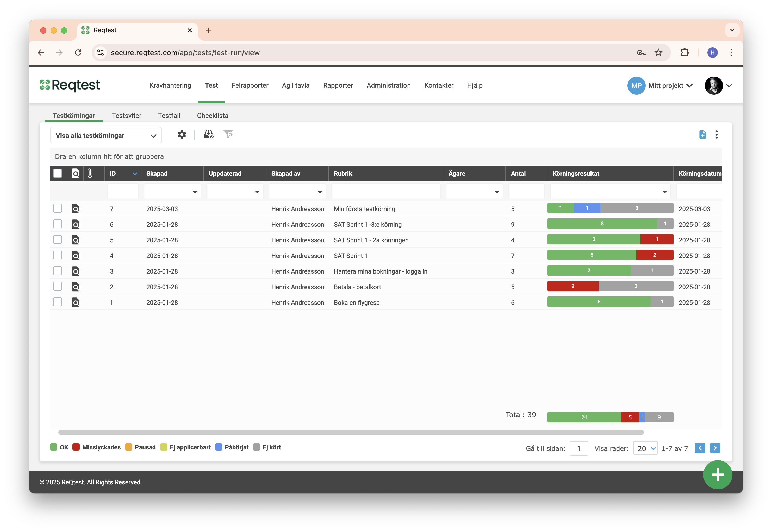Sort by the Rubrik column header
Viewport: 772px width, 532px height.
(385, 174)
